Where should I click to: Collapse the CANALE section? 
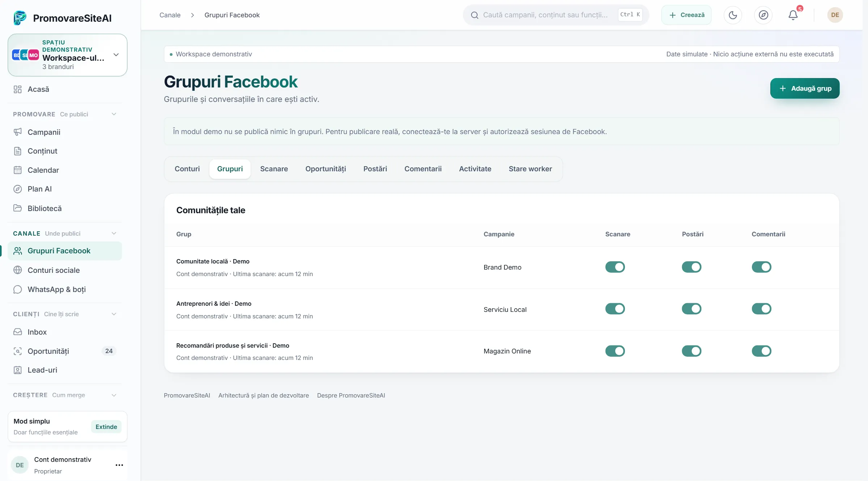(114, 233)
